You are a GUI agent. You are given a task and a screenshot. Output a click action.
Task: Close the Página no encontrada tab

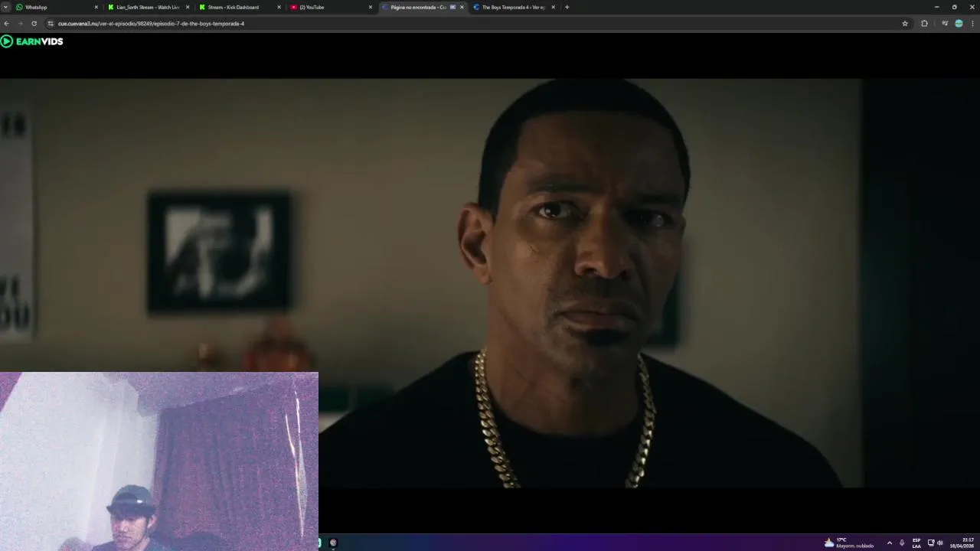(x=462, y=7)
